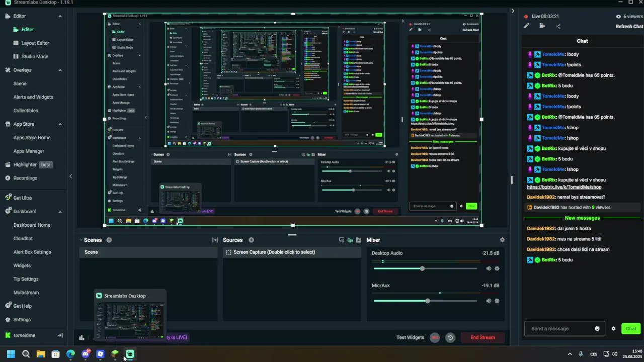Click Refresh Chat
The height and width of the screenshot is (362, 644).
[x=629, y=27]
